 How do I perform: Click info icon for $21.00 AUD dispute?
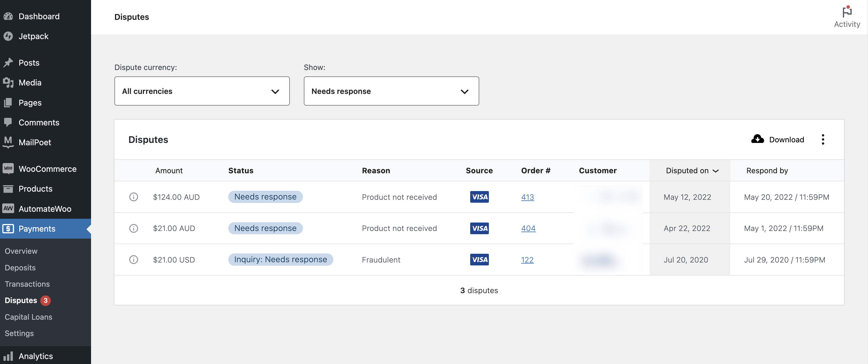coord(133,228)
